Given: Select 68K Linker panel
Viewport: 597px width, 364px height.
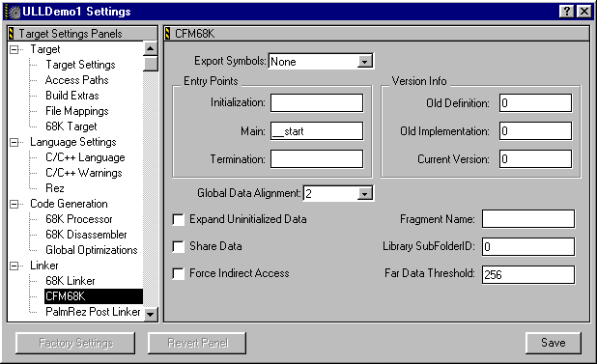Looking at the screenshot, I should click(x=71, y=281).
